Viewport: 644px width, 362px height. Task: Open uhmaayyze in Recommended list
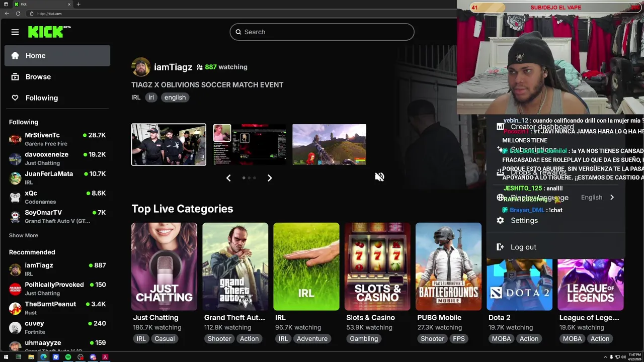click(57, 346)
